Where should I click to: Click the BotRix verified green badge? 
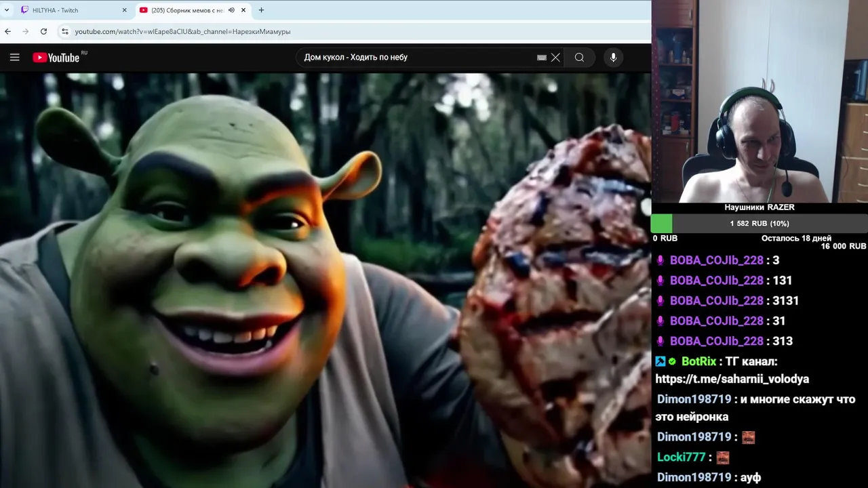(x=672, y=362)
